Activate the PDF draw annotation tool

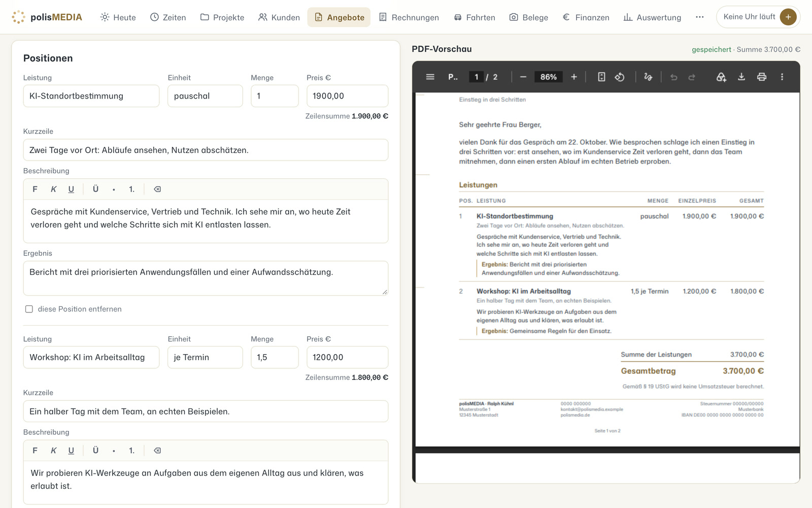[x=648, y=77]
